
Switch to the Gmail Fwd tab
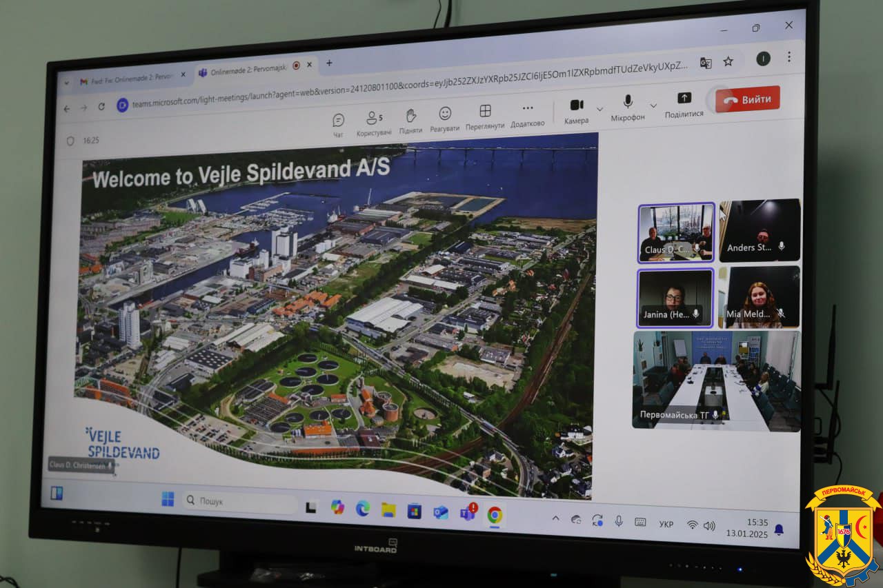coord(132,79)
